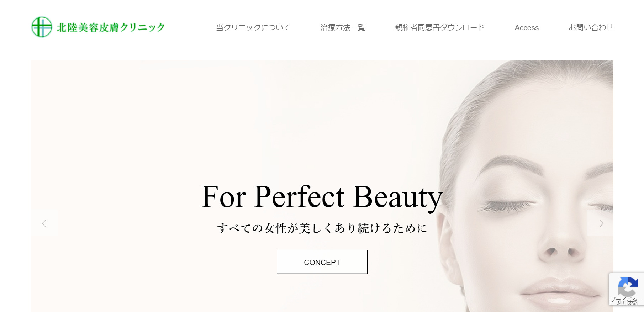644x312 pixels.
Task: Click the CONCEPT button
Action: [x=322, y=262]
